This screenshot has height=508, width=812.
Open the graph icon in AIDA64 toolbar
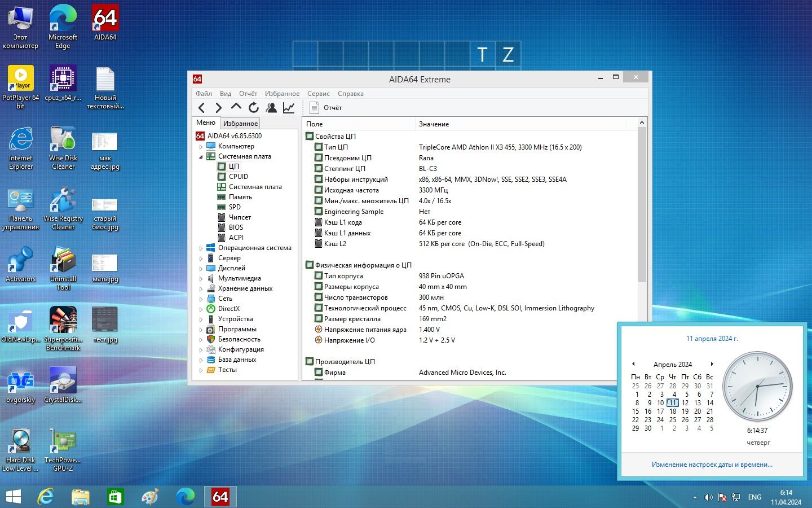click(289, 108)
